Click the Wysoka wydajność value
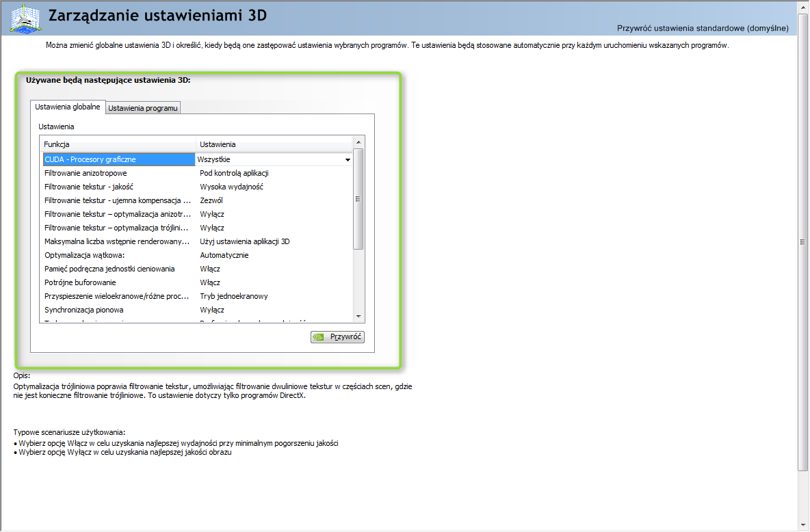This screenshot has width=810, height=532. (231, 187)
